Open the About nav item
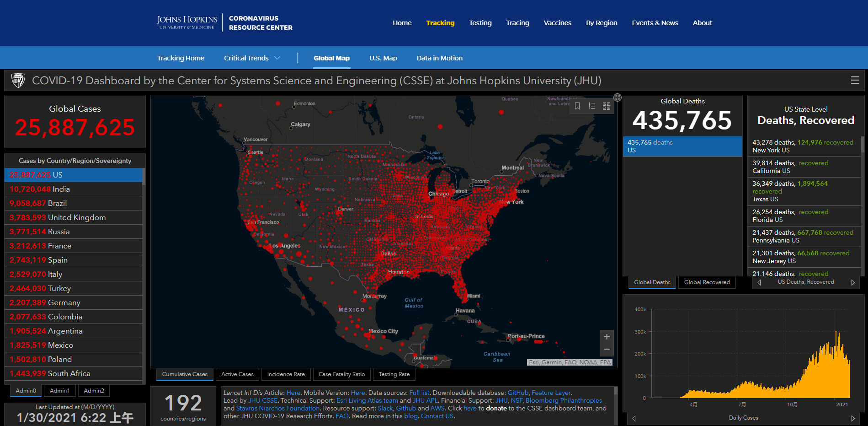 click(703, 23)
